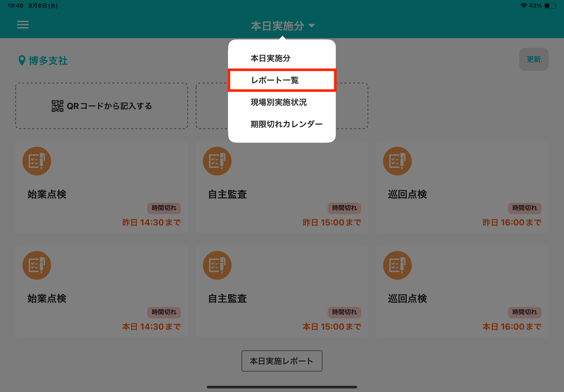This screenshot has height=392, width=564.
Task: Open yesterday's 自主監査 checklist icon
Action: pyautogui.click(x=217, y=161)
